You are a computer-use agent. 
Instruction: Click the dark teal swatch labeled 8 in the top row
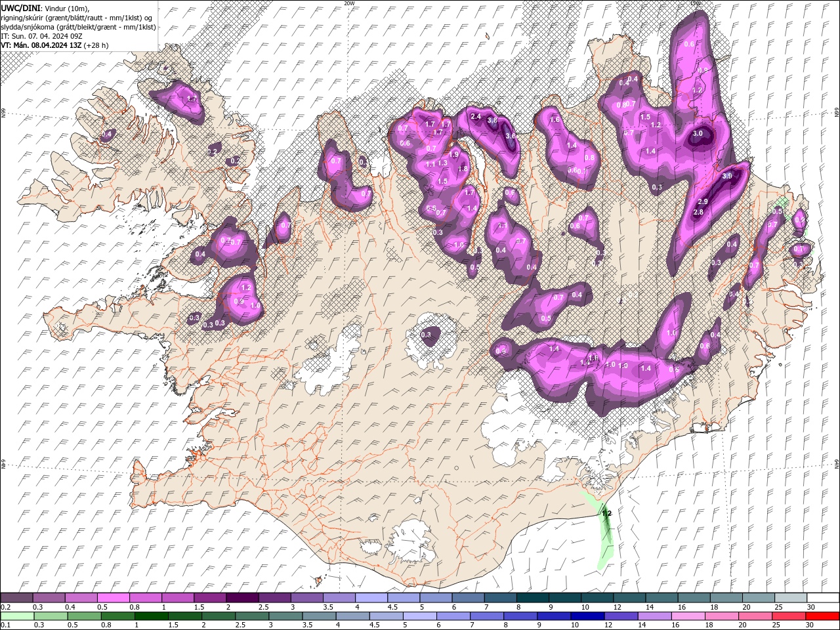click(x=533, y=598)
